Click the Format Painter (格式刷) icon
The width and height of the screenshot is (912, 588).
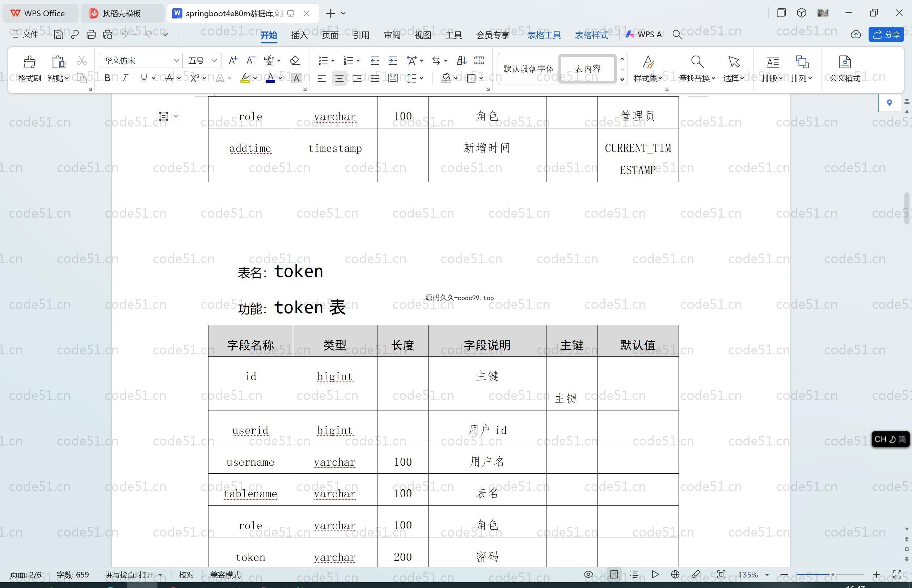pyautogui.click(x=29, y=62)
